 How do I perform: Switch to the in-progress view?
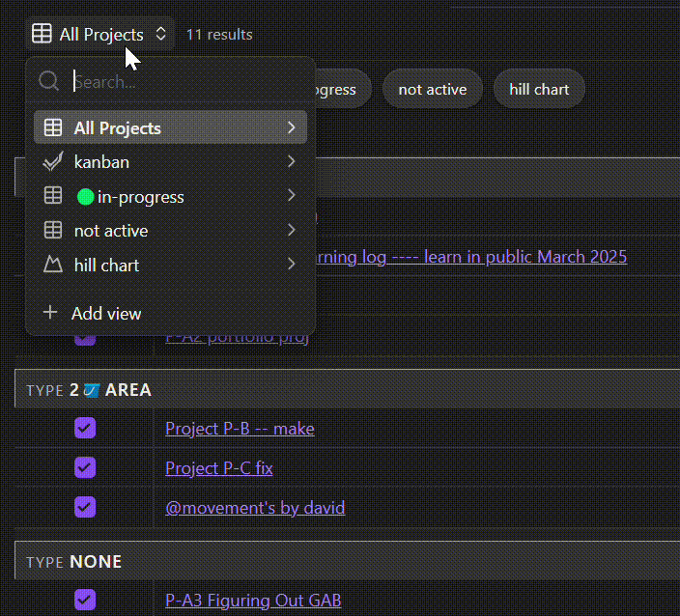click(170, 196)
